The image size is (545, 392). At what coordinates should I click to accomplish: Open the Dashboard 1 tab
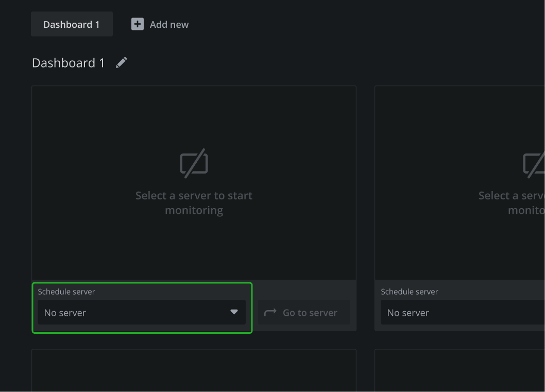point(72,24)
